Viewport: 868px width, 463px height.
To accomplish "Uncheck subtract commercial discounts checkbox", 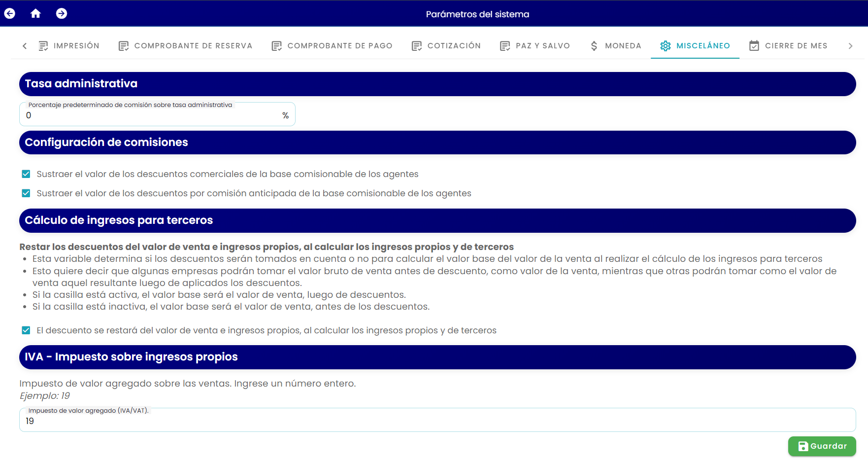I will tap(26, 174).
